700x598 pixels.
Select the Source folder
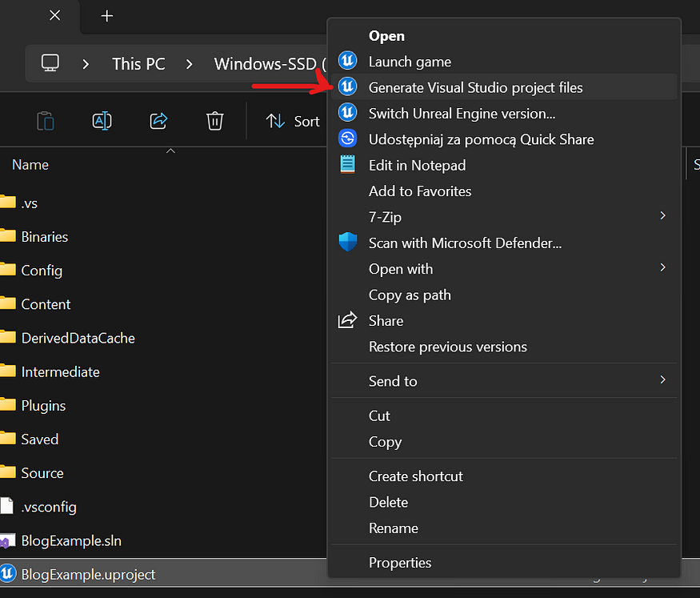click(42, 473)
